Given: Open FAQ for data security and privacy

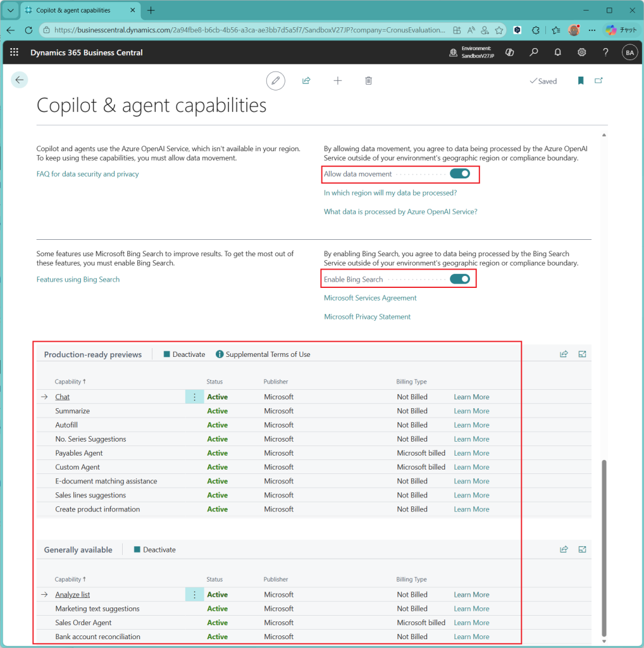Looking at the screenshot, I should [x=87, y=174].
